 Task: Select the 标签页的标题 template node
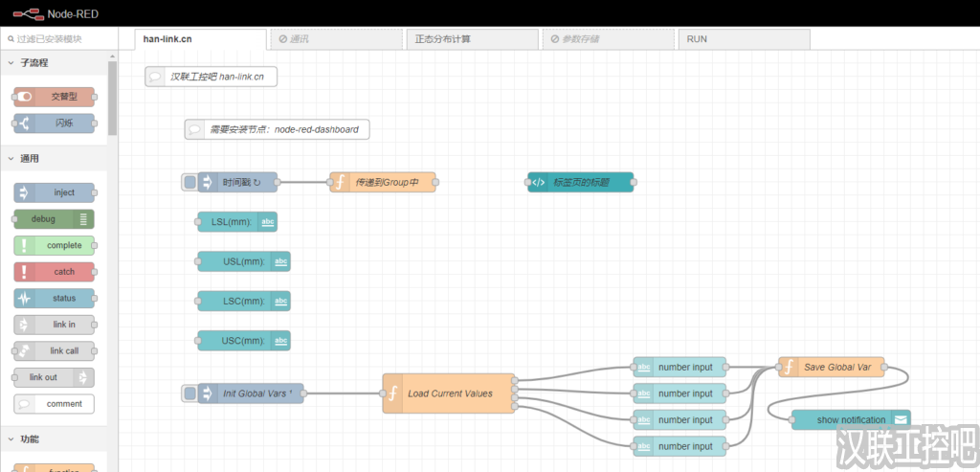(x=581, y=183)
